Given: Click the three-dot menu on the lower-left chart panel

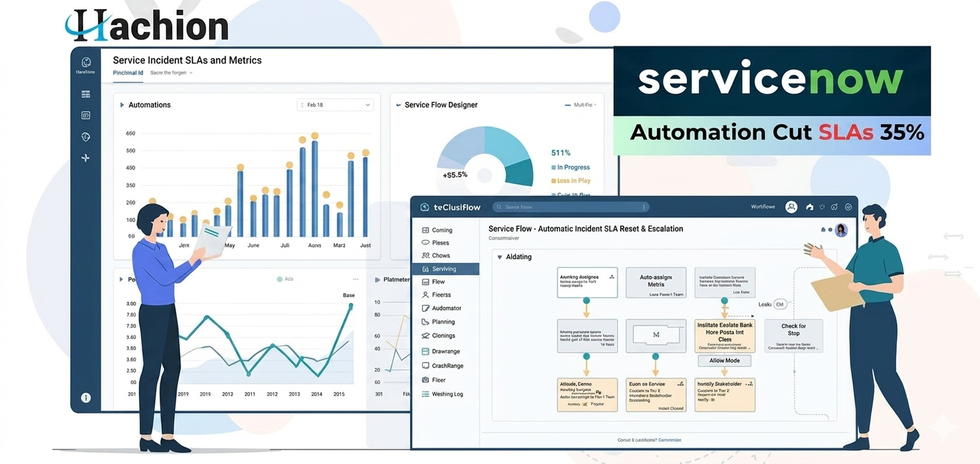Looking at the screenshot, I should [355, 279].
